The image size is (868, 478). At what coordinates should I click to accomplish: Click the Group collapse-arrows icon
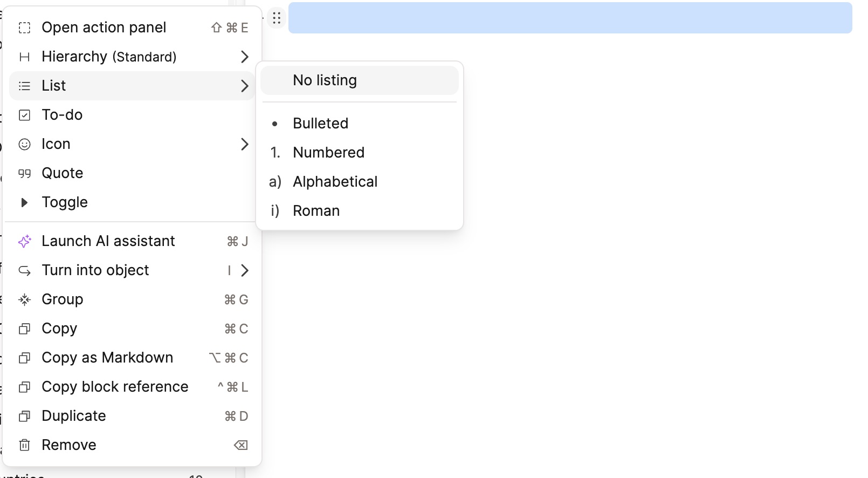pyautogui.click(x=24, y=299)
